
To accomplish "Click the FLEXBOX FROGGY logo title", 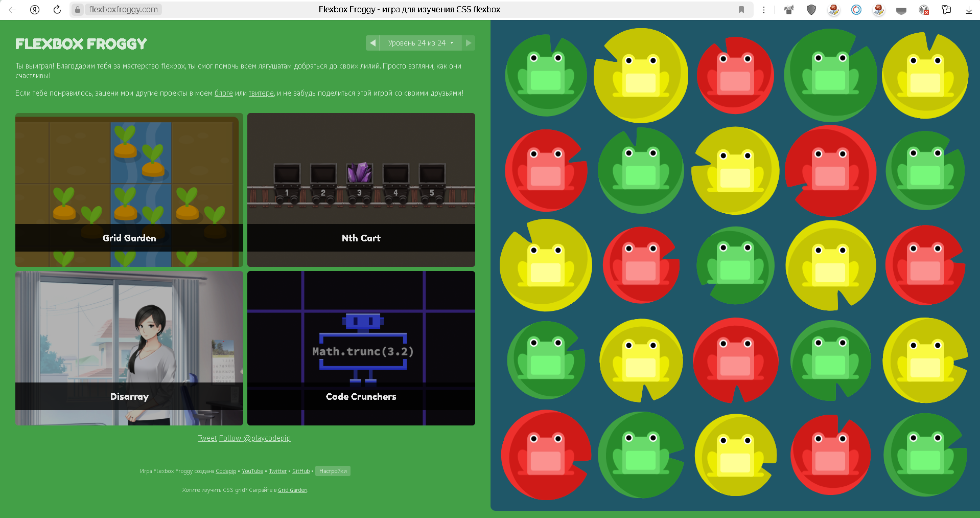I will click(81, 44).
